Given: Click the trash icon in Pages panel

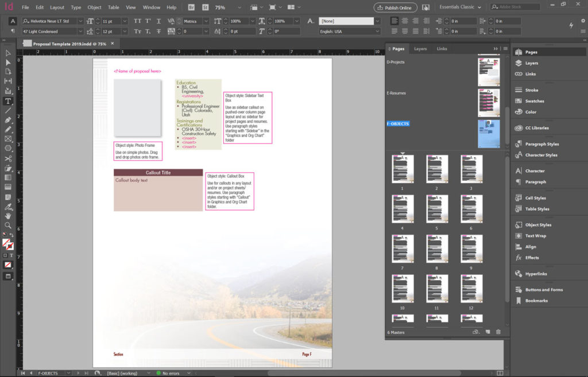Looking at the screenshot, I should pos(498,332).
